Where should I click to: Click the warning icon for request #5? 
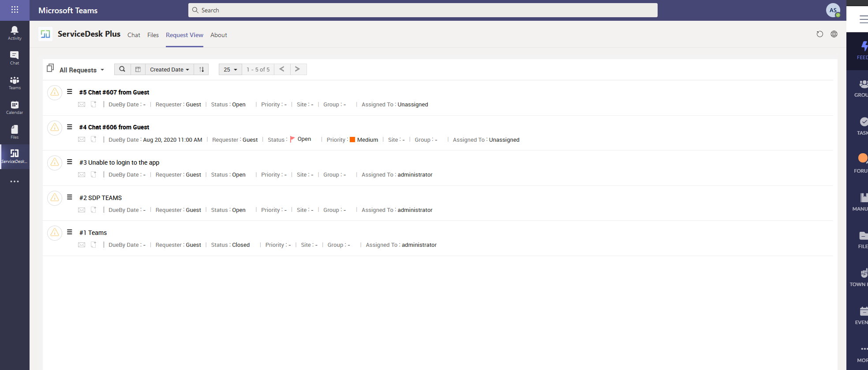(55, 92)
